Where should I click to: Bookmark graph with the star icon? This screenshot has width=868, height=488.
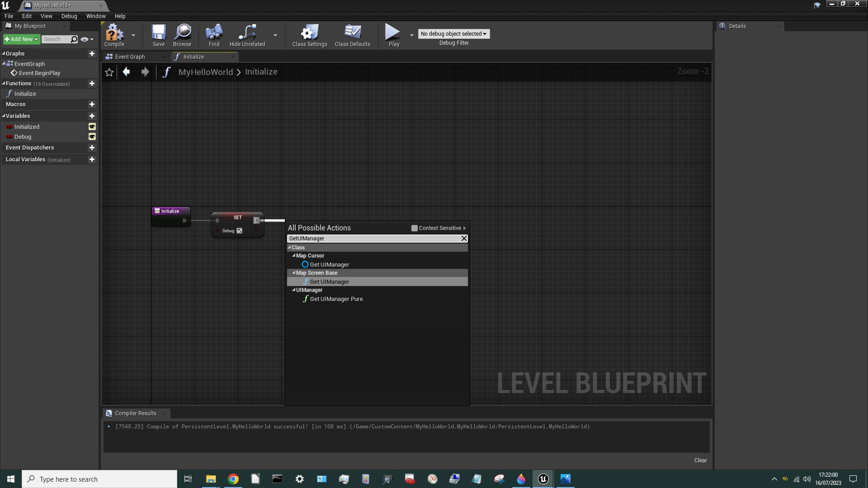tap(109, 72)
